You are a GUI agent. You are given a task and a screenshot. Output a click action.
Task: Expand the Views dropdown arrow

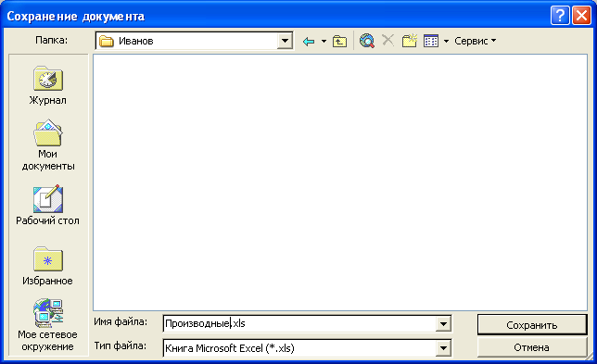(x=446, y=41)
